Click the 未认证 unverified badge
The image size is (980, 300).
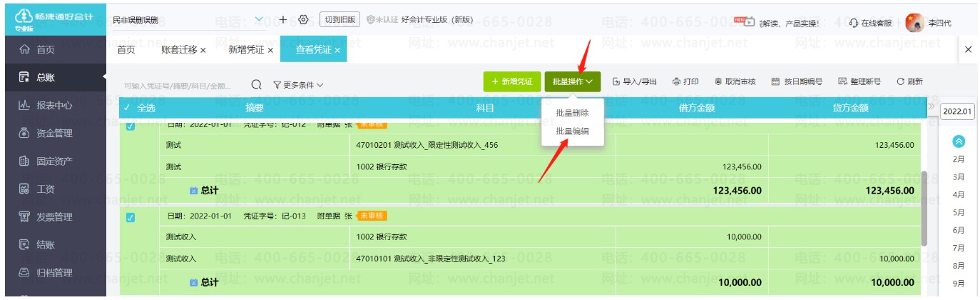coord(382,20)
